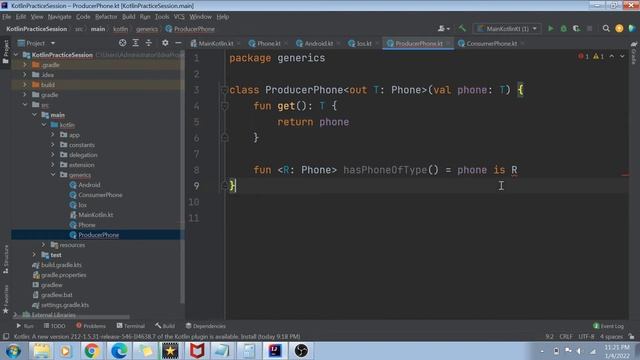The image size is (640, 360).
Task: Expand the delegation package
Action: tap(53, 155)
